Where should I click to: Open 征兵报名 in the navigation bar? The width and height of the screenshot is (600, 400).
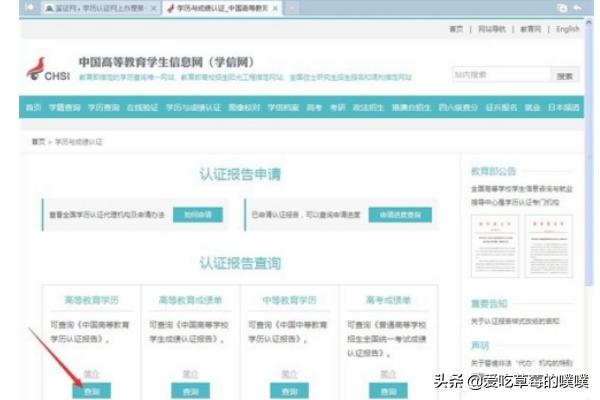(x=501, y=108)
